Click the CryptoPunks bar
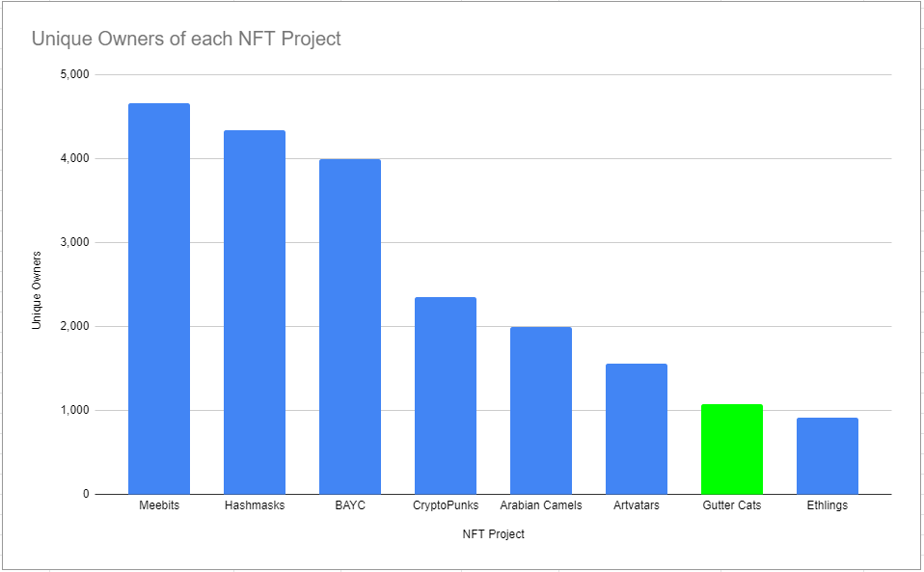 point(446,395)
